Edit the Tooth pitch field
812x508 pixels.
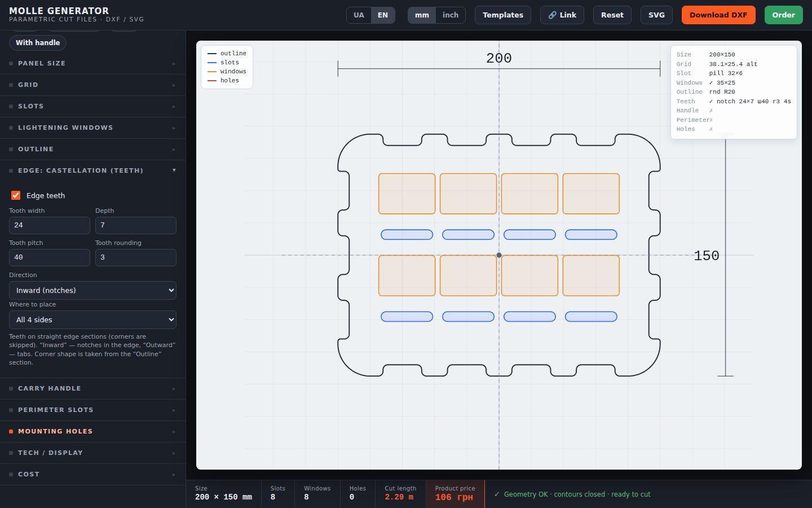pos(50,257)
